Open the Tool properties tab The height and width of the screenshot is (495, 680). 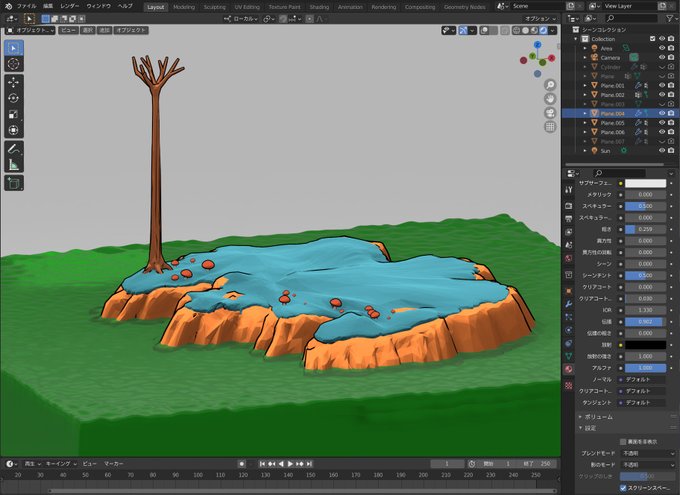pyautogui.click(x=569, y=190)
